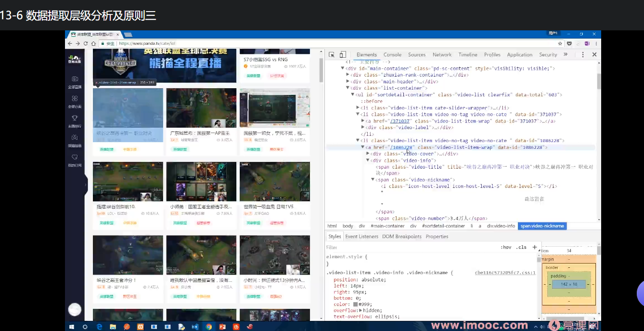Open the Application tab

tap(520, 54)
